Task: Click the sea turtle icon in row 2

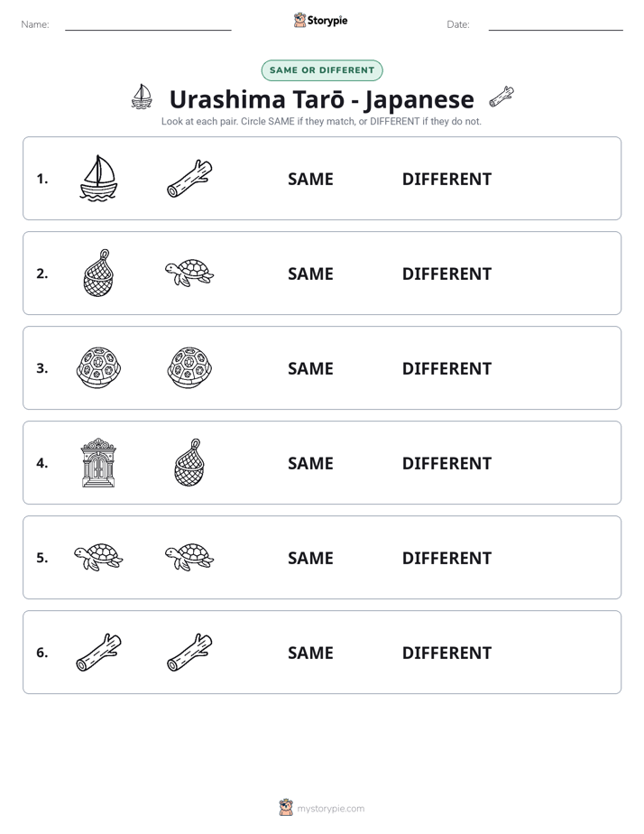Action: click(189, 273)
